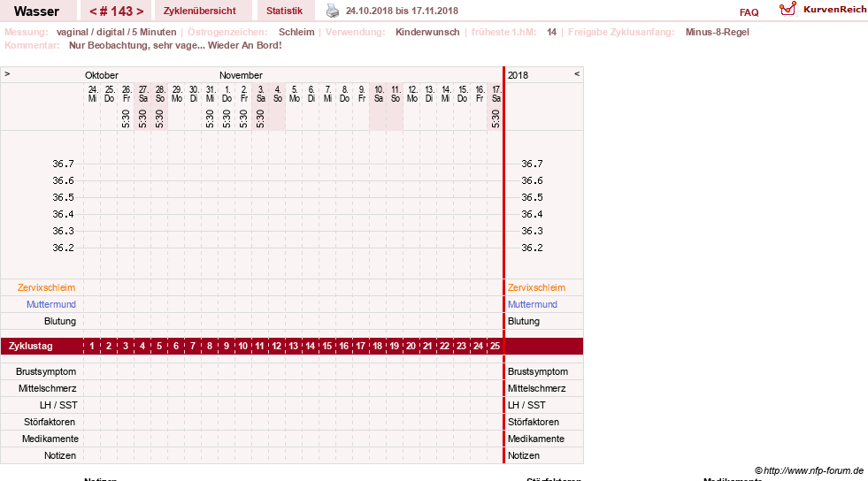This screenshot has height=481, width=868.
Task: Click the Minus-8-Regel value
Action: click(x=717, y=32)
